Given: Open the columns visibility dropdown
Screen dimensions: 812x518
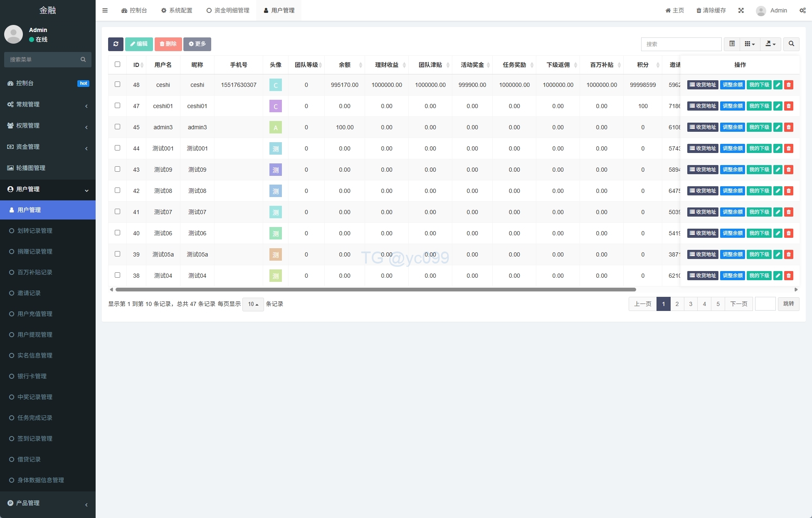Looking at the screenshot, I should [750, 44].
